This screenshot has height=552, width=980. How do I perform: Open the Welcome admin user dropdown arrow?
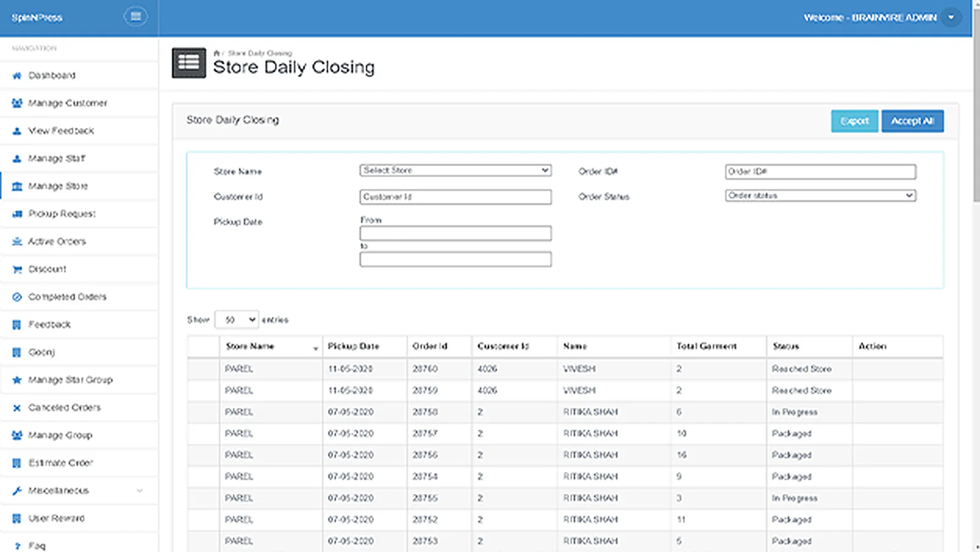click(951, 17)
